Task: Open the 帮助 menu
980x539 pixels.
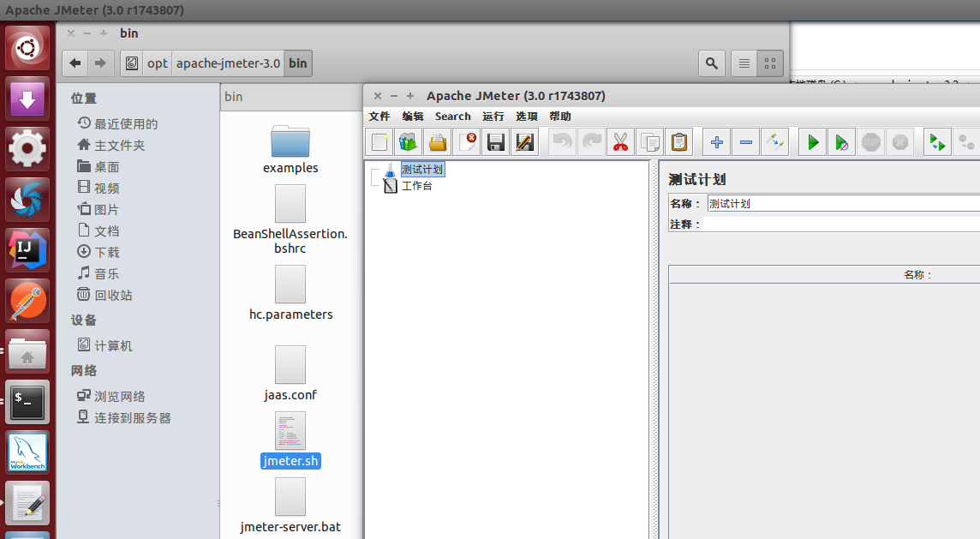Action: tap(560, 117)
